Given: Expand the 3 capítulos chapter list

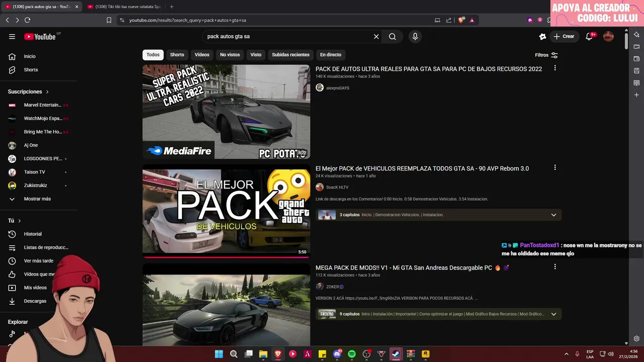Looking at the screenshot, I should tap(553, 215).
